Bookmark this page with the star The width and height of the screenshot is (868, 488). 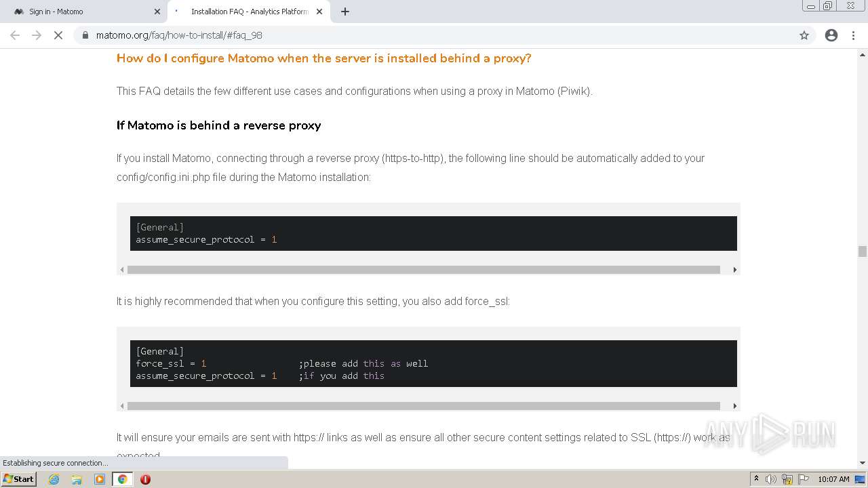click(x=804, y=35)
